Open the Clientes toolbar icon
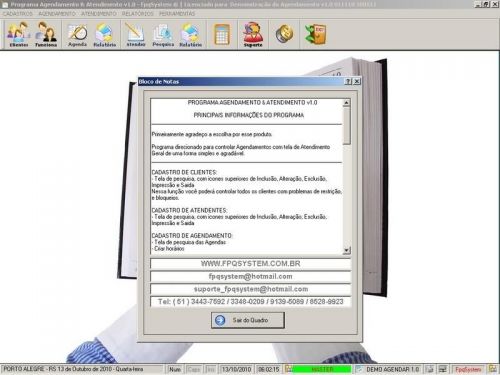The height and width of the screenshot is (375, 500). click(19, 34)
